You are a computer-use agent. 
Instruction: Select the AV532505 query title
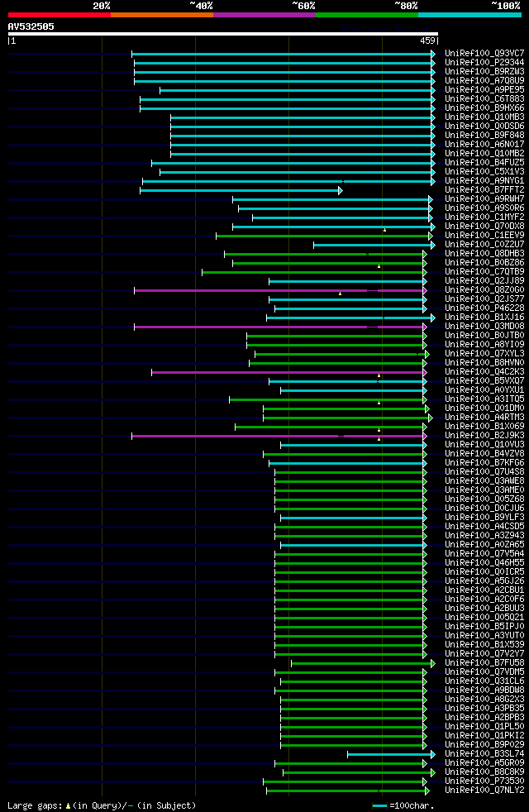pyautogui.click(x=31, y=26)
